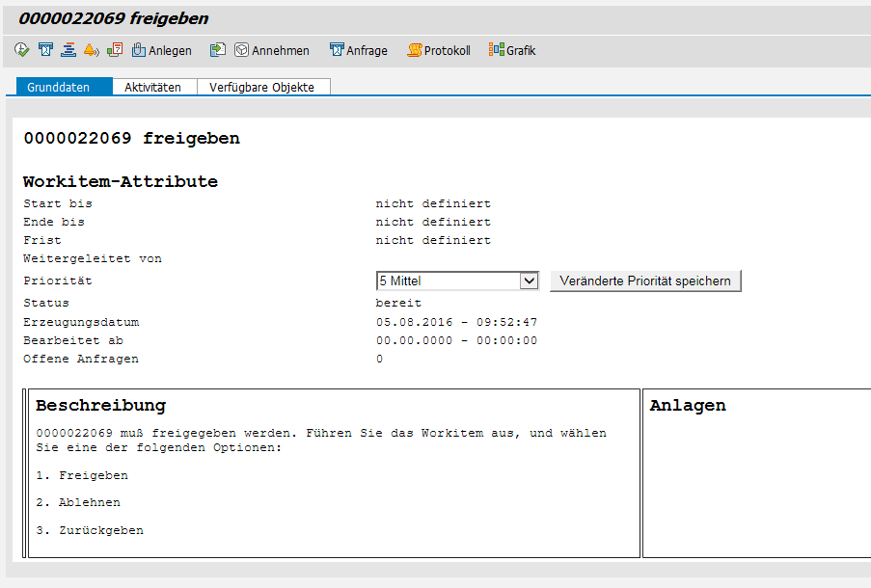871x588 pixels.
Task: Click the execute icon with green checkmark
Action: coord(22,50)
